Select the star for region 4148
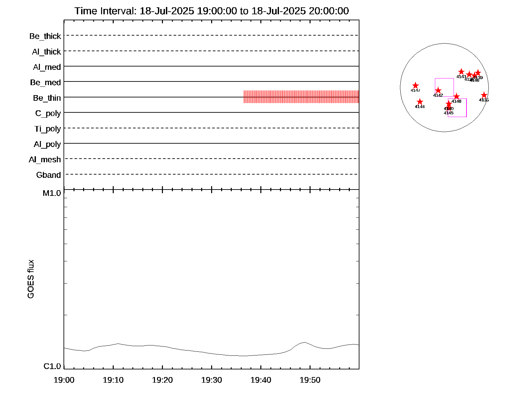This screenshot has height=399, width=532. [457, 96]
